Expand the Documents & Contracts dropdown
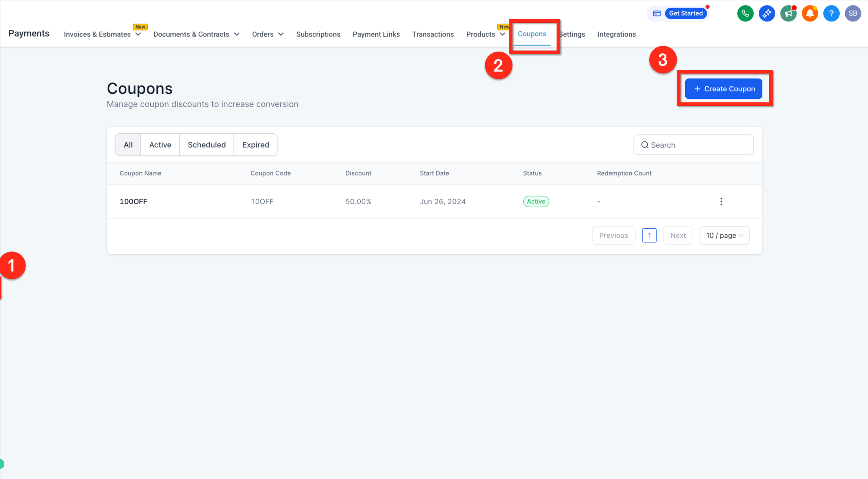The image size is (868, 479). pos(196,34)
